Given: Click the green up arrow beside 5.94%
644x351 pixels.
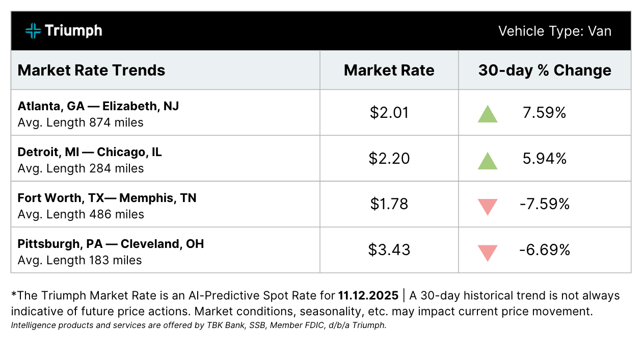Looking at the screenshot, I should coord(488,160).
